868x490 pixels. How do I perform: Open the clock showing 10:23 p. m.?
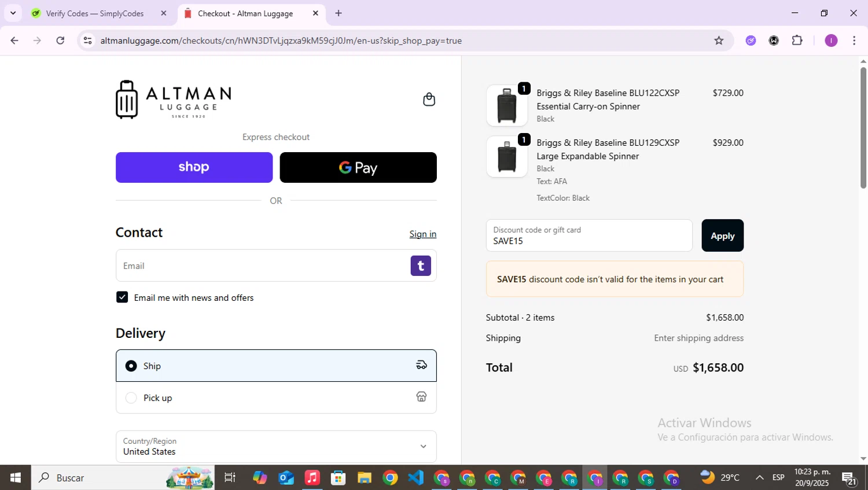click(812, 477)
